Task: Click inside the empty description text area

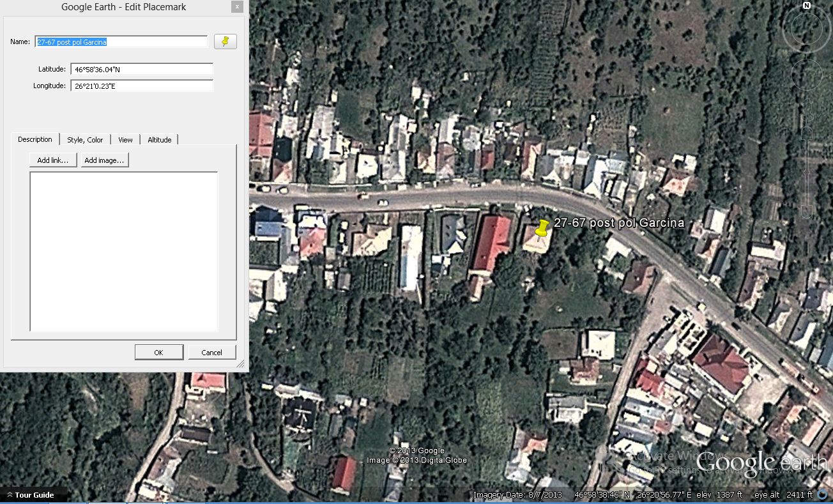Action: 123,251
